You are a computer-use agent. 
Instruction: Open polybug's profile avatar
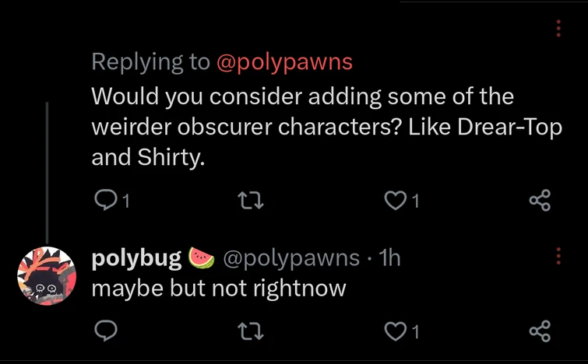(x=48, y=276)
